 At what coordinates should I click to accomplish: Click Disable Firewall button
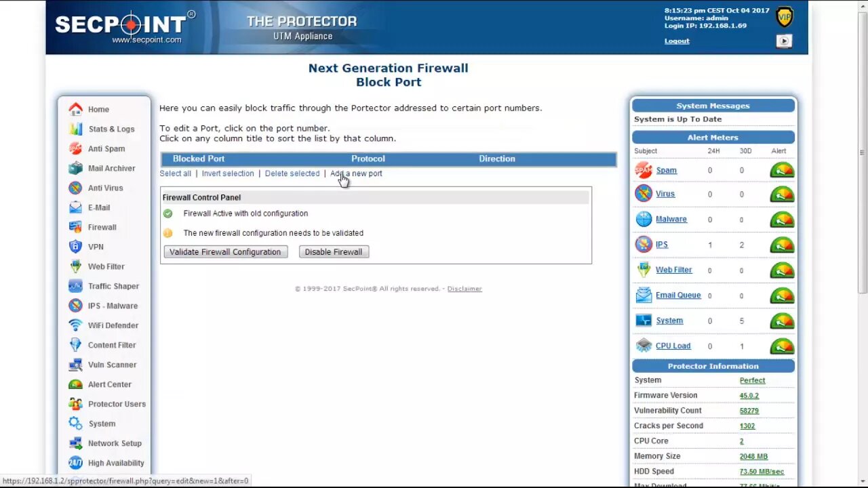coord(333,252)
